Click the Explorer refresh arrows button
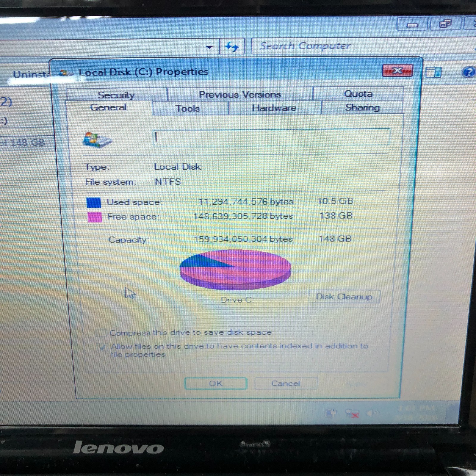The image size is (476, 476). coord(232,47)
